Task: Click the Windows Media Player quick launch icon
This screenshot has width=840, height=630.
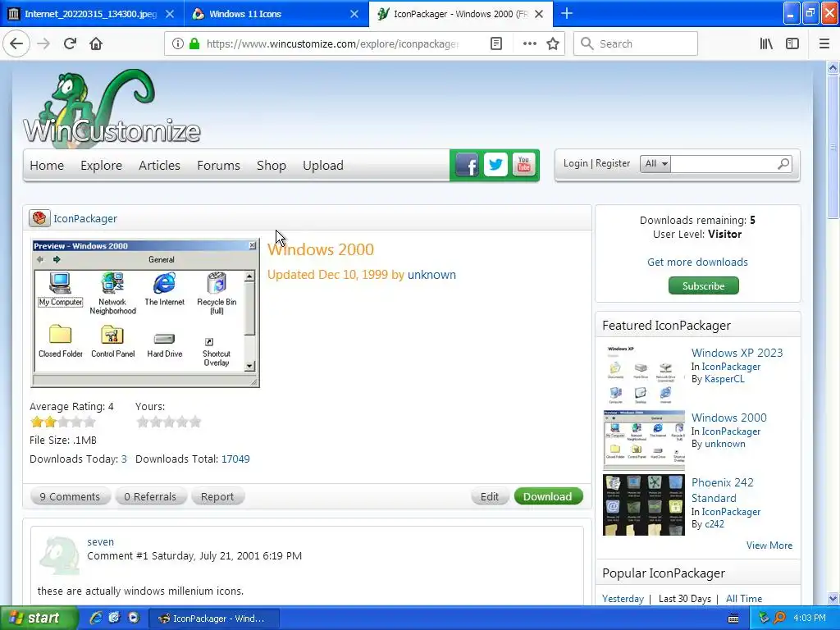Action: click(134, 618)
